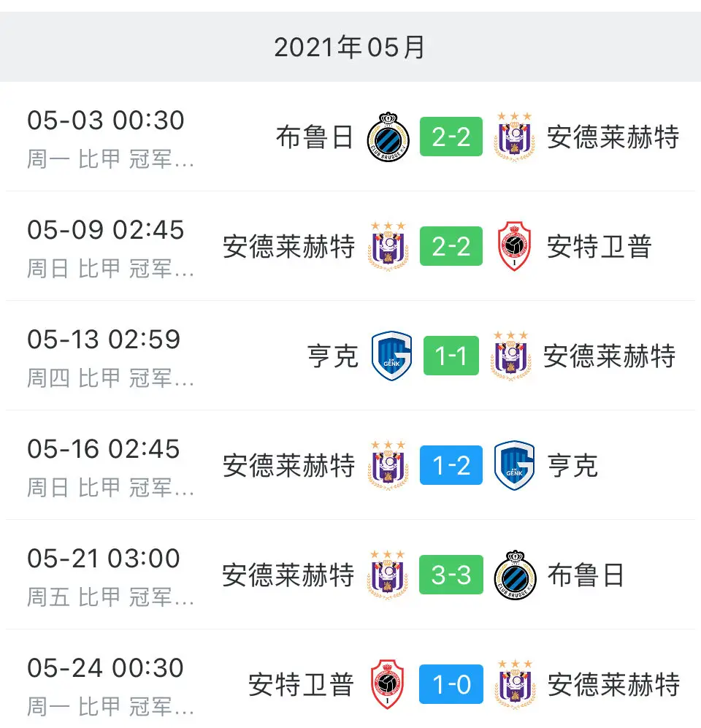Open the 1-1 score badge
This screenshot has height=728, width=701.
click(451, 356)
